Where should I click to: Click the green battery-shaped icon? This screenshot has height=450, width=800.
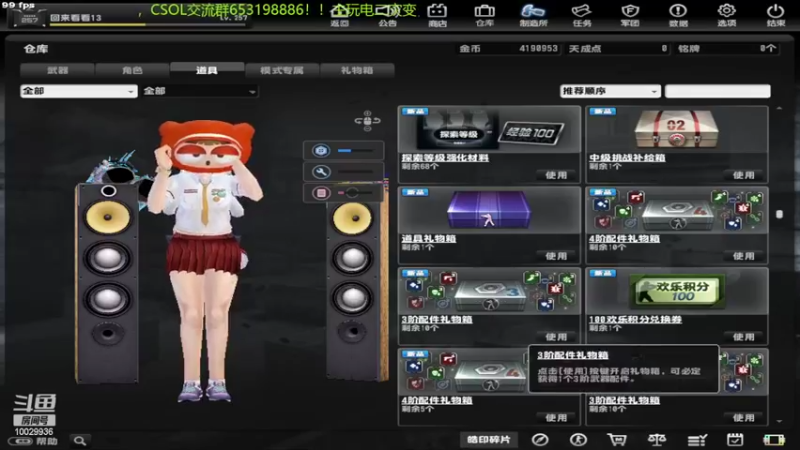tap(773, 440)
